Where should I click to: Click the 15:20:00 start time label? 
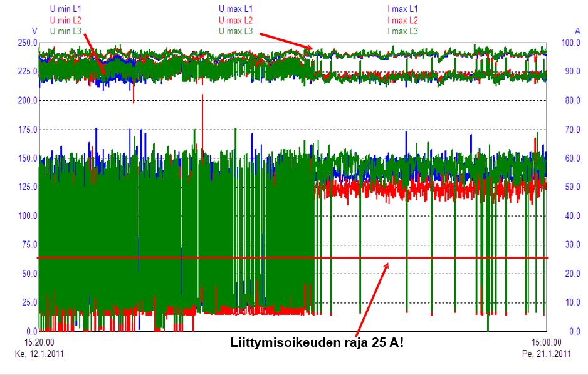click(x=39, y=342)
